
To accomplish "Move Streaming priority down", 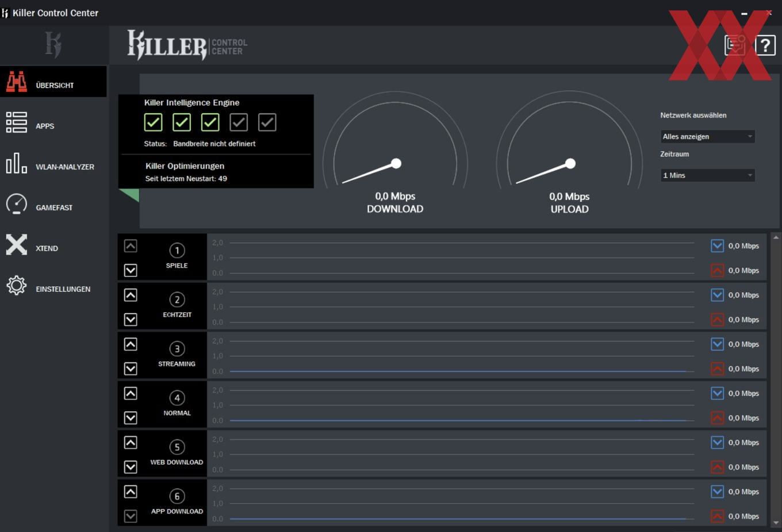I will click(131, 368).
